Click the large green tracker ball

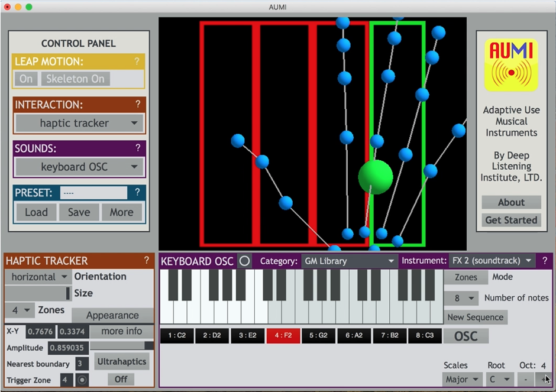(376, 177)
